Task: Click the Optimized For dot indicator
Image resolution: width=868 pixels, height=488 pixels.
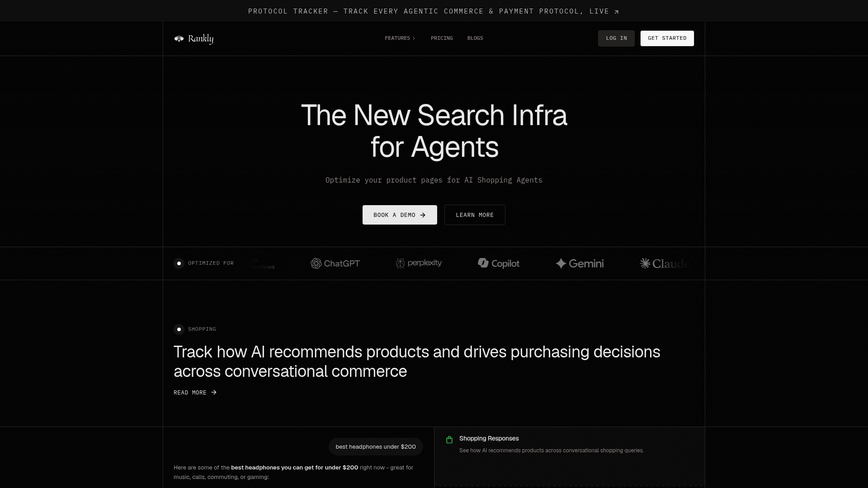Action: tap(179, 263)
